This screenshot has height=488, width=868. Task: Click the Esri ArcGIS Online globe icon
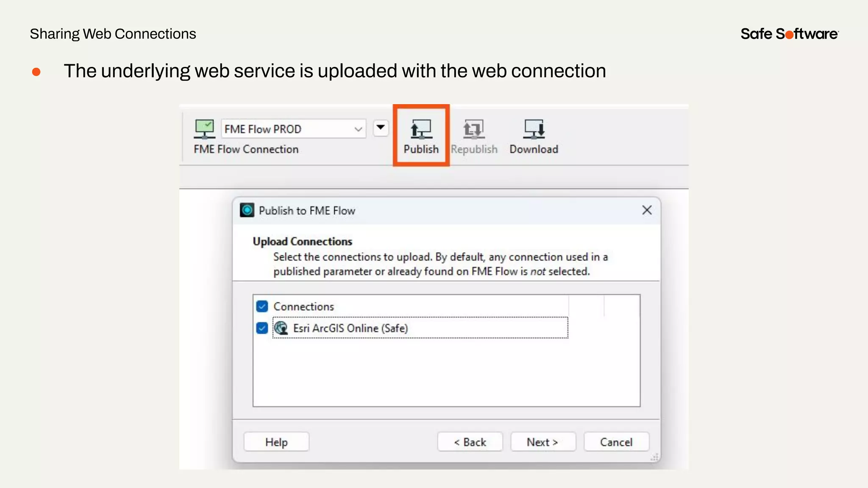281,328
